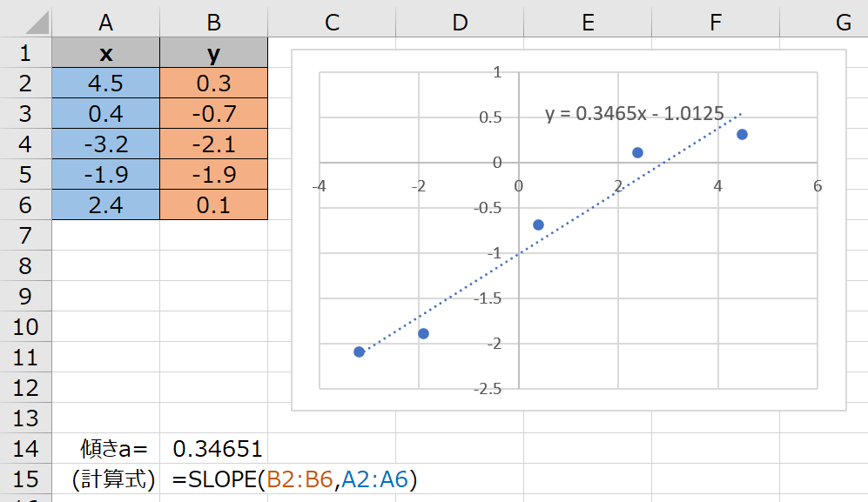Screen dimensions: 868x502
Task: Click the y header cell
Action: 213,53
